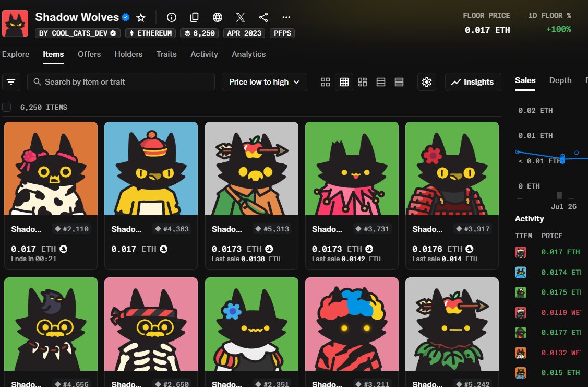Click the 0.0174 ETH activity item thumbnail
The height and width of the screenshot is (387, 588).
521,272
